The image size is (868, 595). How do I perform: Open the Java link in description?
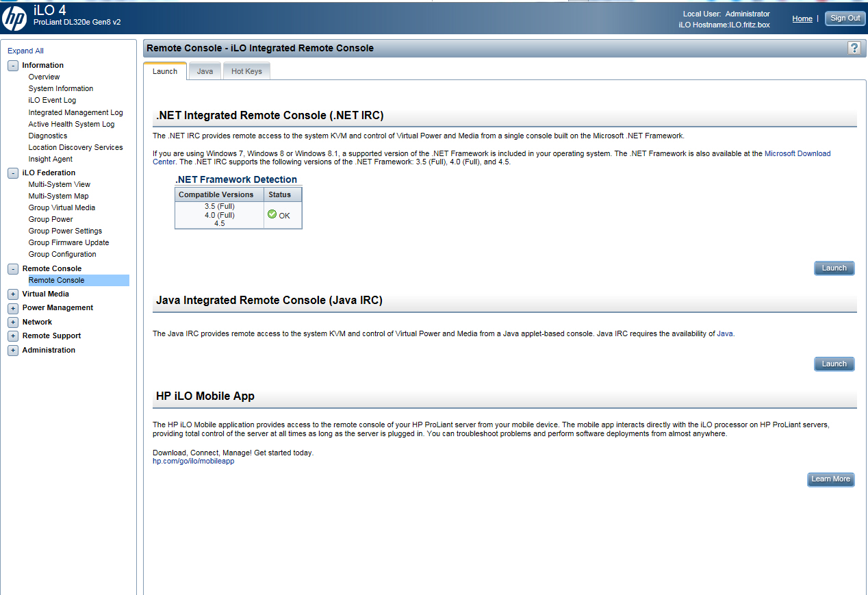(x=725, y=334)
